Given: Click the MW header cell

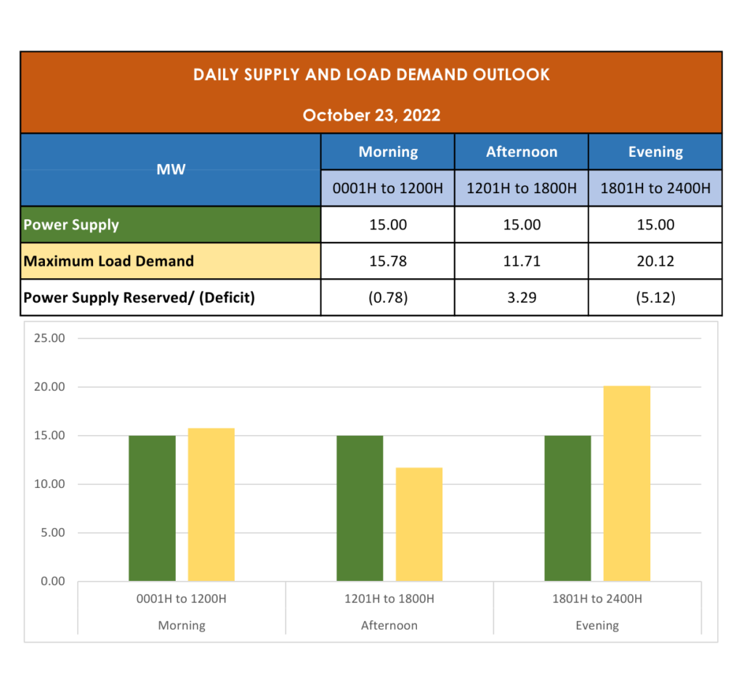Looking at the screenshot, I should point(171,170).
